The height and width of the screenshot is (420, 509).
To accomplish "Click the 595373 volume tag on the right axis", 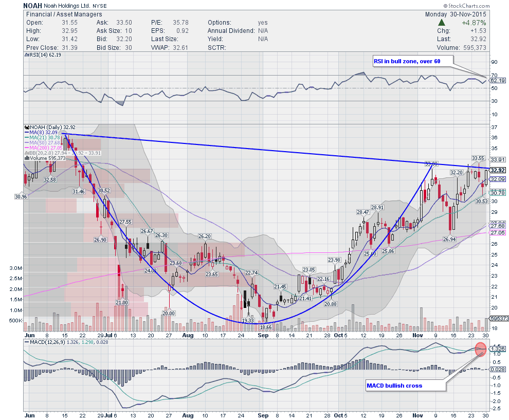I will click(499, 319).
